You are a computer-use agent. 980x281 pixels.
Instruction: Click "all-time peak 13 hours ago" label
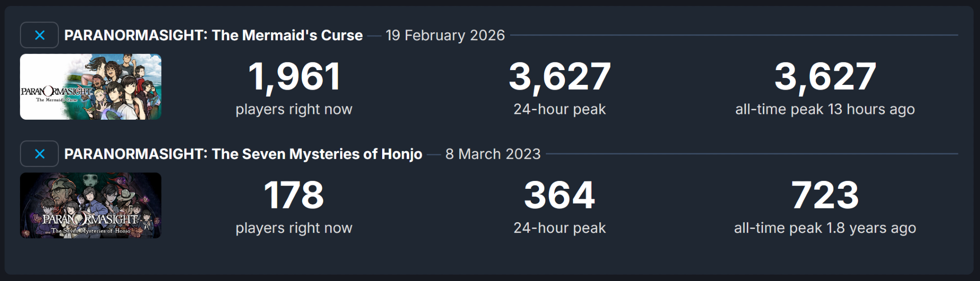(x=825, y=109)
